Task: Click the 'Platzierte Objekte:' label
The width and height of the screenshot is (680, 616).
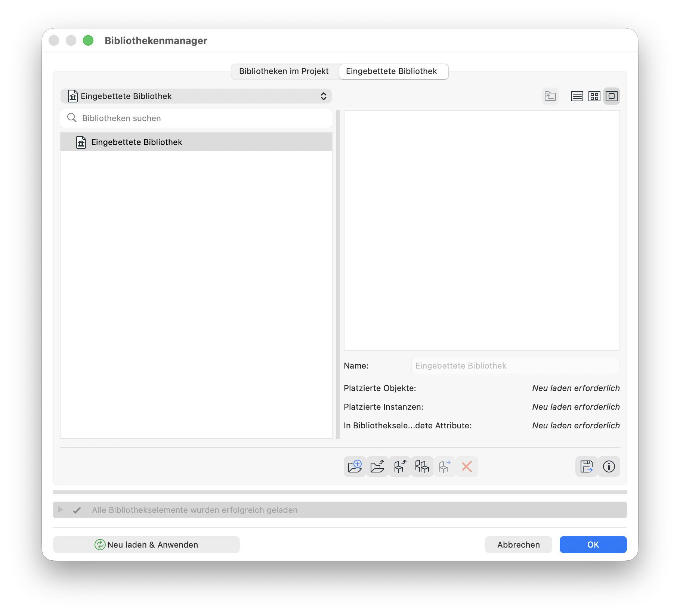Action: pyautogui.click(x=380, y=388)
